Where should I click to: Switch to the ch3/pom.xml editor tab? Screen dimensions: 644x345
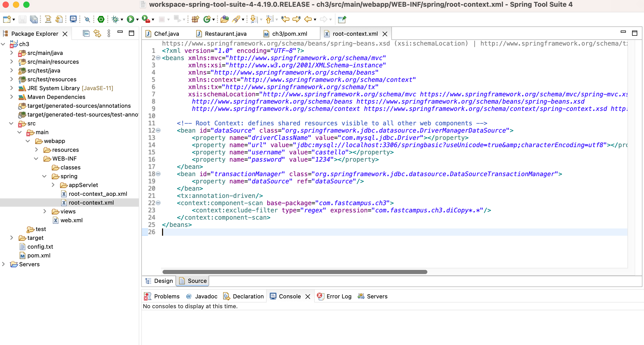[289, 34]
